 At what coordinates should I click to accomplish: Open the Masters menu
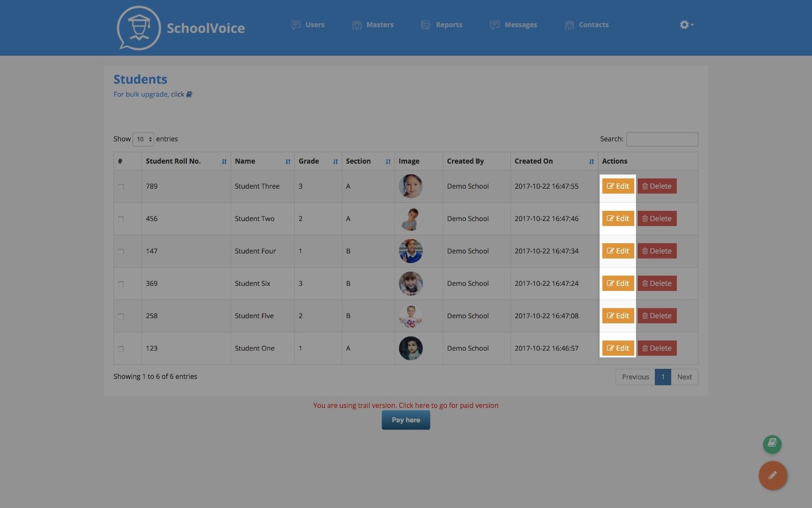pos(372,25)
